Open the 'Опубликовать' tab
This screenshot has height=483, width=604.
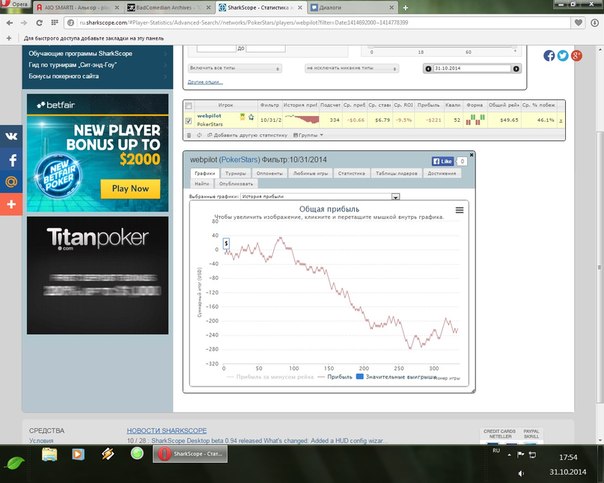[x=236, y=184]
